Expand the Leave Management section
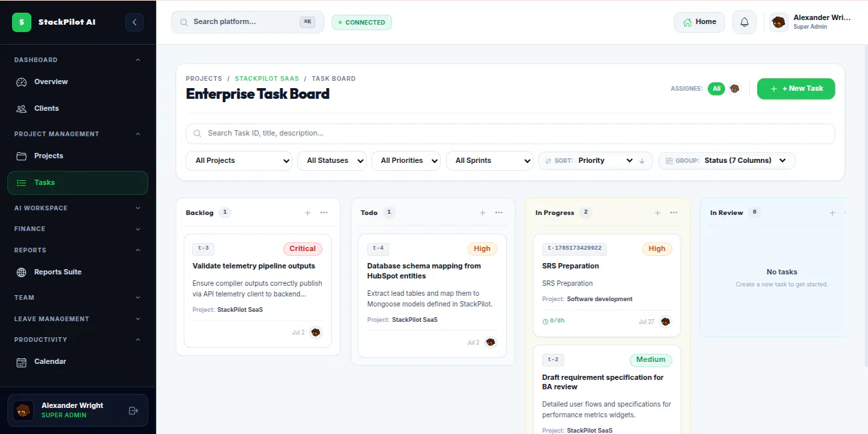This screenshot has height=434, width=868. 78,319
